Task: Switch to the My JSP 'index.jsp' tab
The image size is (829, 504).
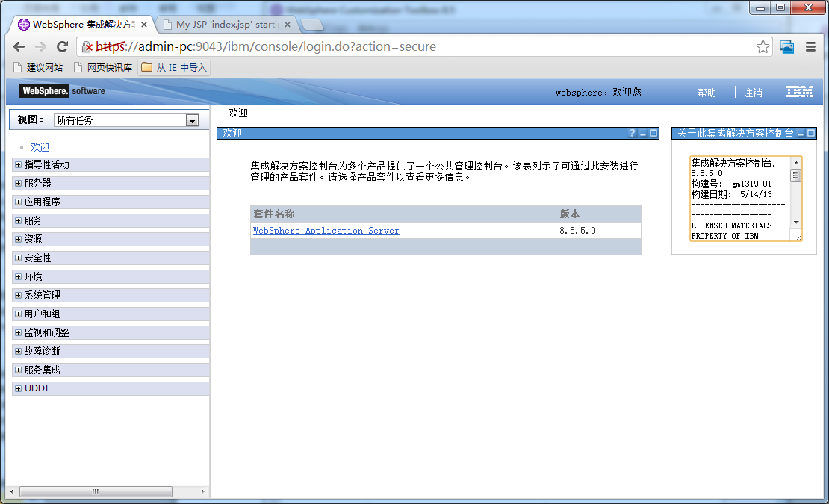Action: [227, 25]
